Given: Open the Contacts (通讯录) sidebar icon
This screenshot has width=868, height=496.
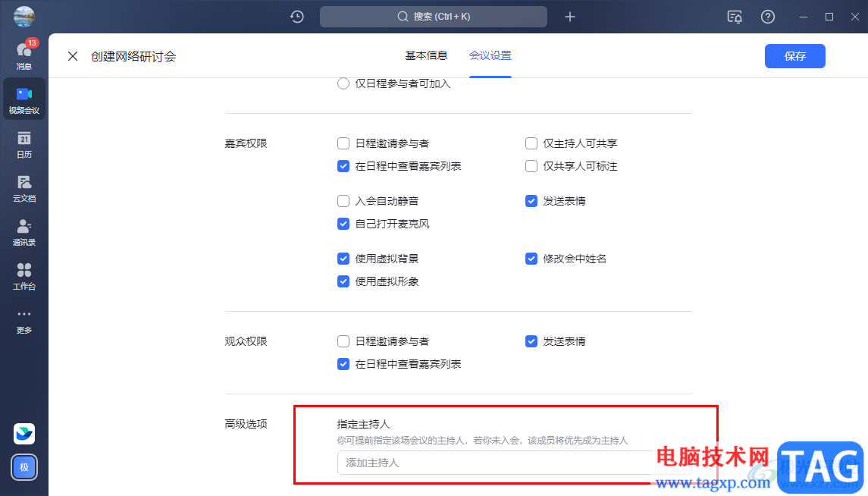Looking at the screenshot, I should coord(24,233).
